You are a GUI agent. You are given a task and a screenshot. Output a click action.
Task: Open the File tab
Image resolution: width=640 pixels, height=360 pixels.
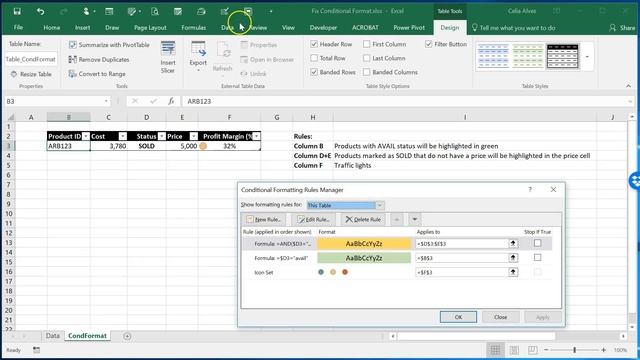coord(18,28)
